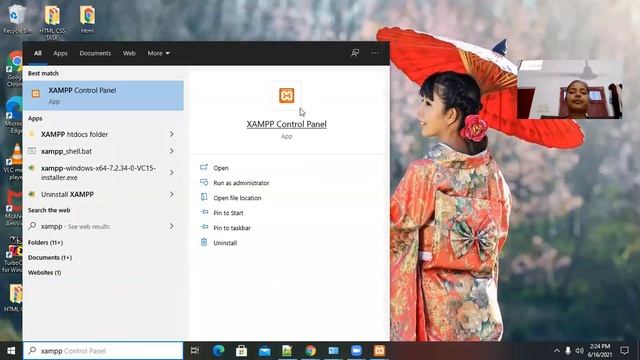
Task: Select Open file location
Action: 237,198
